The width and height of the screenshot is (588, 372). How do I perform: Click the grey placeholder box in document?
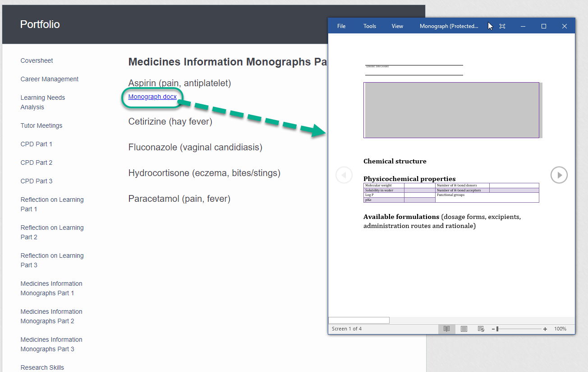coord(452,110)
